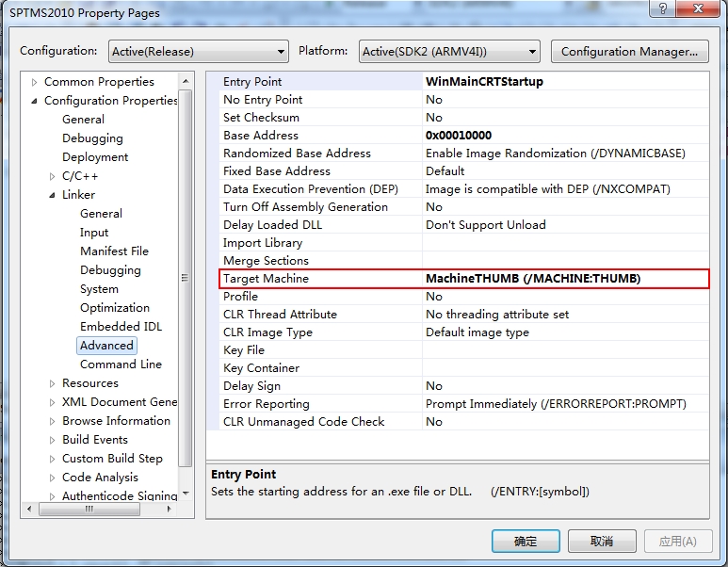
Task: Open Debugging under Linker
Action: coord(110,270)
